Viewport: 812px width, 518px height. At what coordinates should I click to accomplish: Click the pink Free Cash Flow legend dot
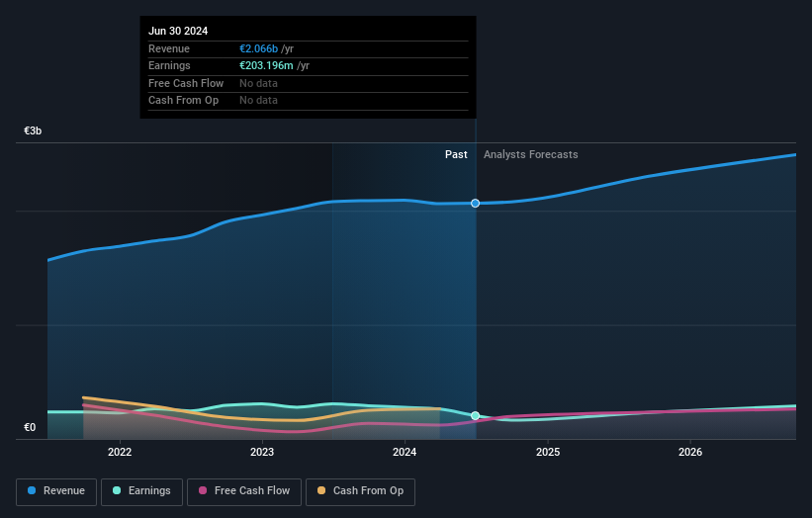203,490
